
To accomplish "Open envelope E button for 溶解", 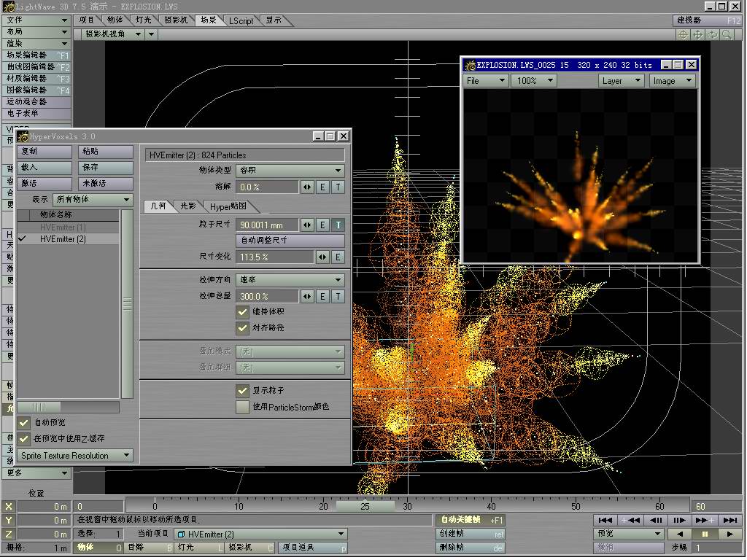I will [x=322, y=187].
